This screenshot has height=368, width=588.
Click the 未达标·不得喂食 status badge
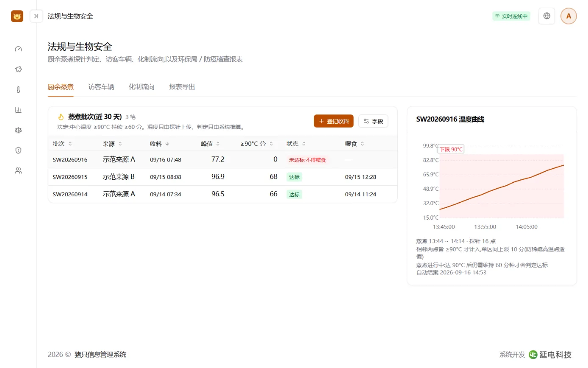pyautogui.click(x=308, y=160)
